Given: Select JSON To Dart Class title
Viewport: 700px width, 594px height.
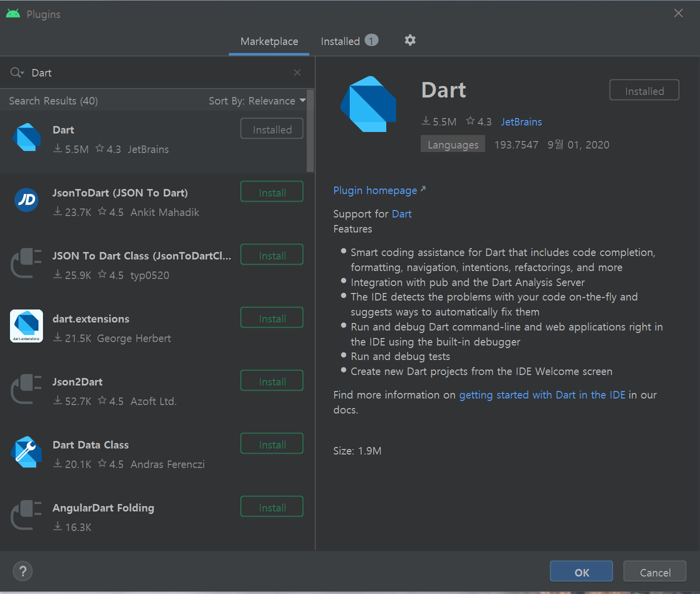Looking at the screenshot, I should 142,256.
